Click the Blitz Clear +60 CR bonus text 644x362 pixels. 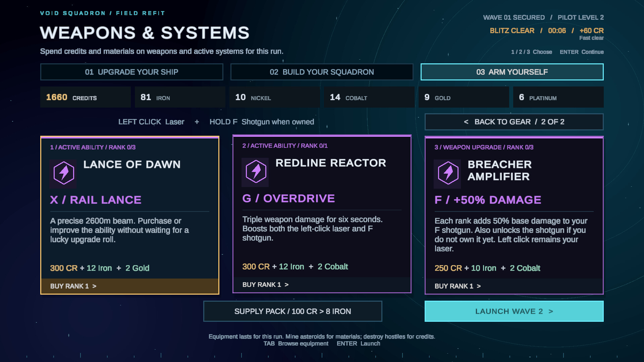pos(547,31)
